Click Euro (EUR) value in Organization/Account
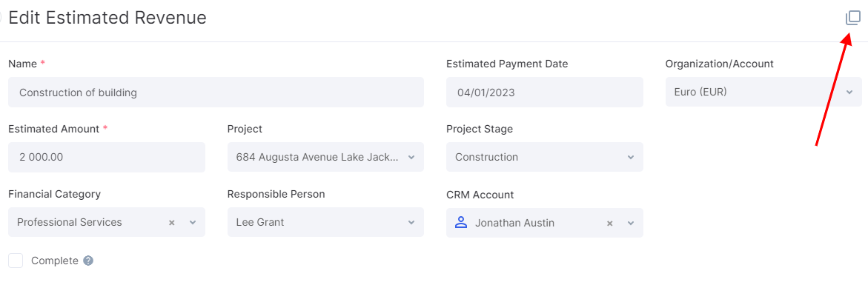 700,92
